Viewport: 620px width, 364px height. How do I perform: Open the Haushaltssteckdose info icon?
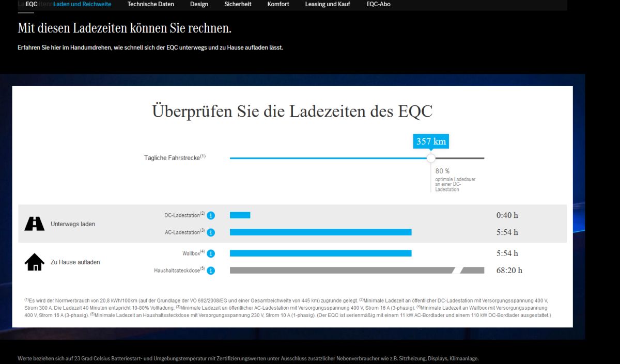tap(210, 270)
